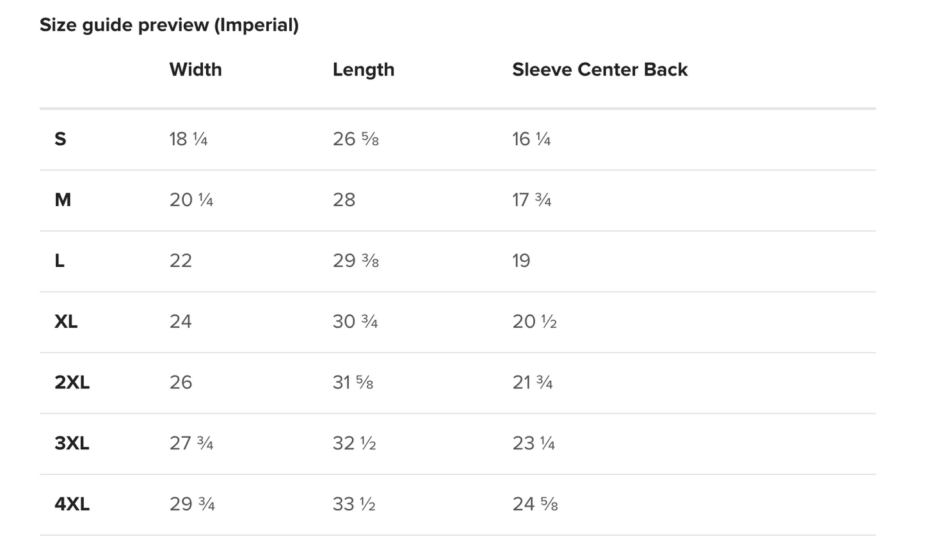Click the Length column header

(x=363, y=69)
